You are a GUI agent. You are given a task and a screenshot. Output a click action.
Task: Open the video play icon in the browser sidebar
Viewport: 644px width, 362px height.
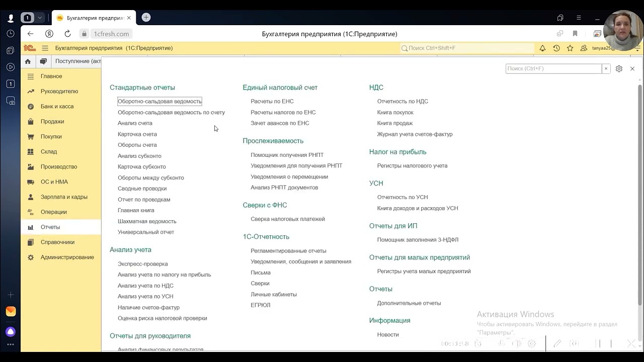coord(11,67)
